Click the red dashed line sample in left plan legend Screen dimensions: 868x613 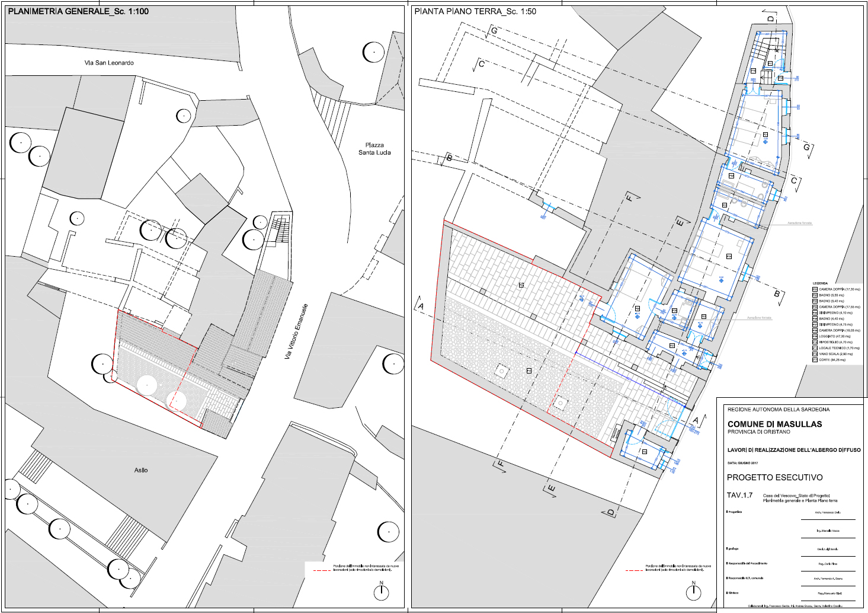point(321,571)
